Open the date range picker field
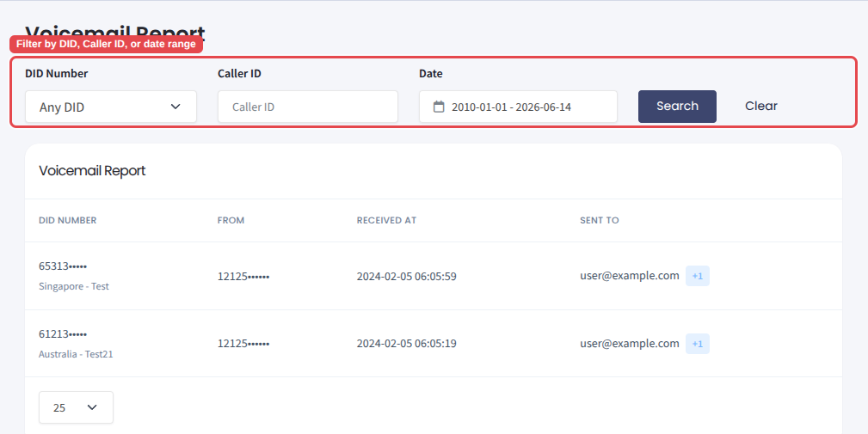Image resolution: width=868 pixels, height=434 pixels. point(518,107)
